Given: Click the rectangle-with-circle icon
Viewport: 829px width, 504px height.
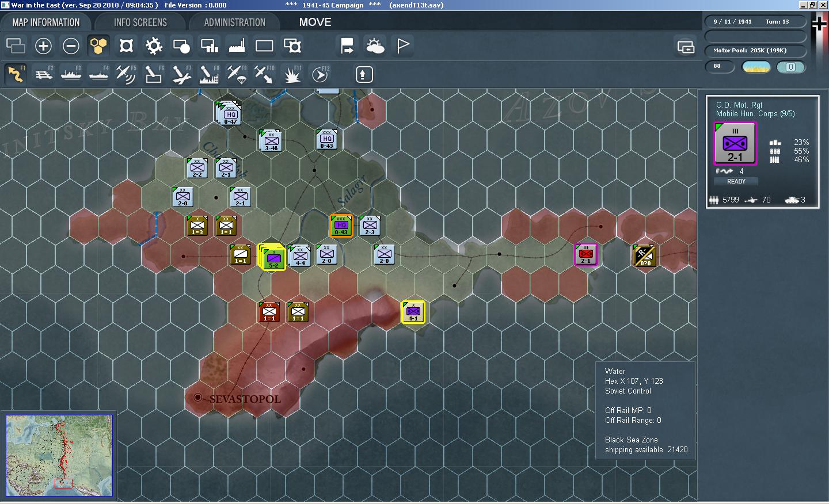Looking at the screenshot, I should pos(181,46).
